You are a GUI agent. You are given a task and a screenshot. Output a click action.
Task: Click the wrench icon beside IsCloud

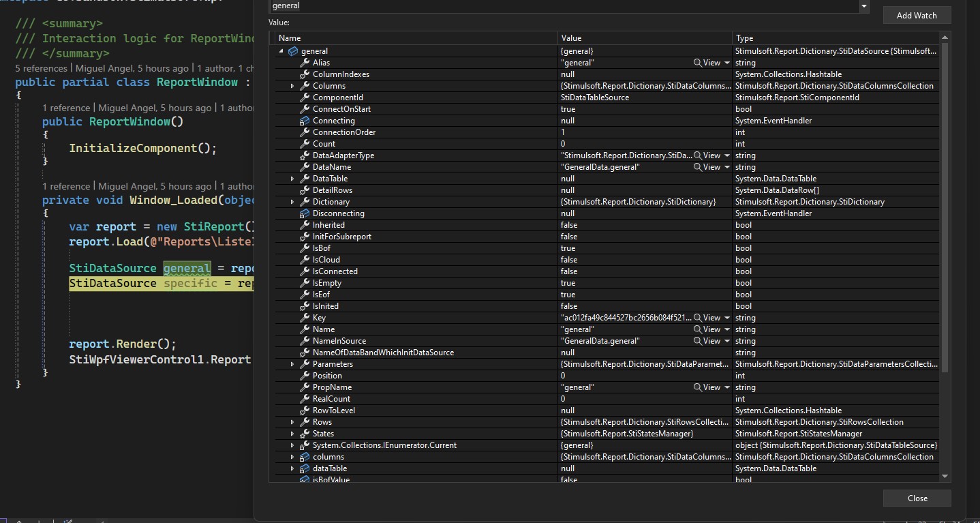(x=305, y=260)
